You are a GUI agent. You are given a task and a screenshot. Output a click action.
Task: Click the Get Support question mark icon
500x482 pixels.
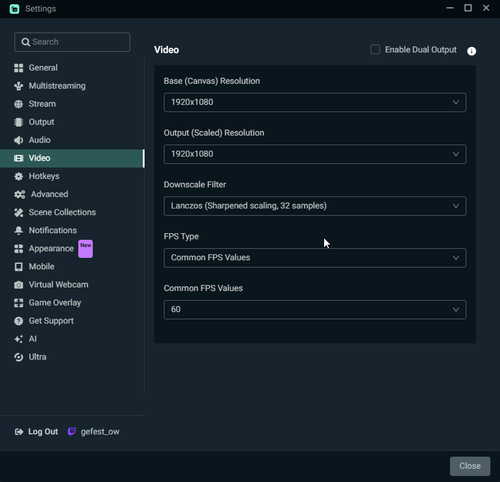pyautogui.click(x=19, y=321)
